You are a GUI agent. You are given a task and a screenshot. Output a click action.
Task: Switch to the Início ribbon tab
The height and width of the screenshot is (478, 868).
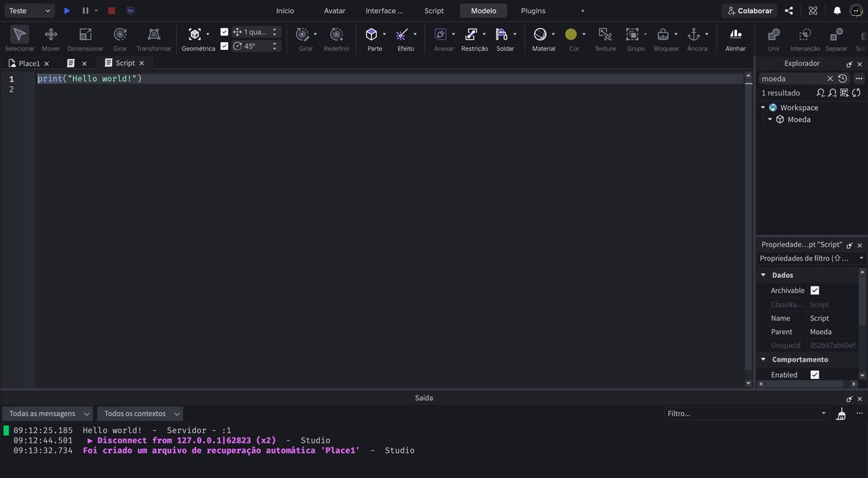pos(285,11)
